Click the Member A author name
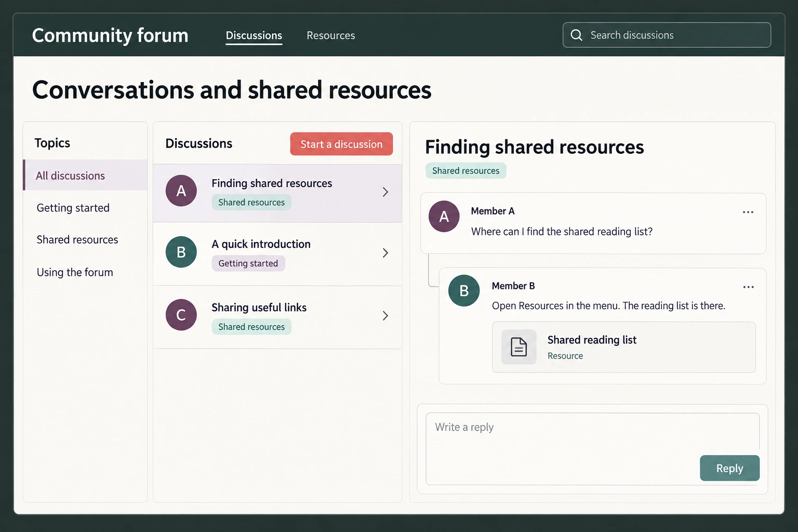Viewport: 798px width, 532px height. (493, 211)
